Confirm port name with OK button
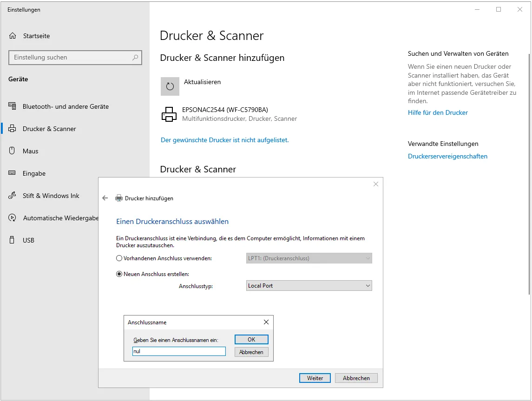Image resolution: width=532 pixels, height=401 pixels. [251, 340]
